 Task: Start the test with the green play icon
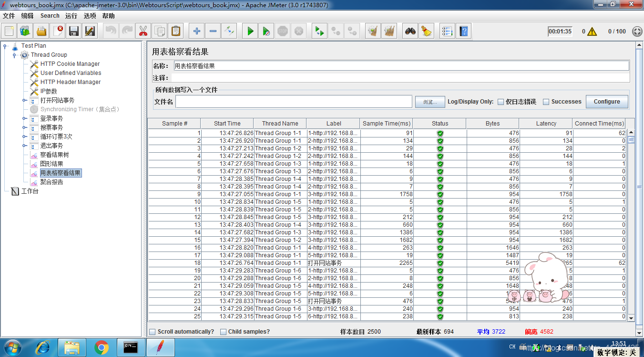(250, 31)
